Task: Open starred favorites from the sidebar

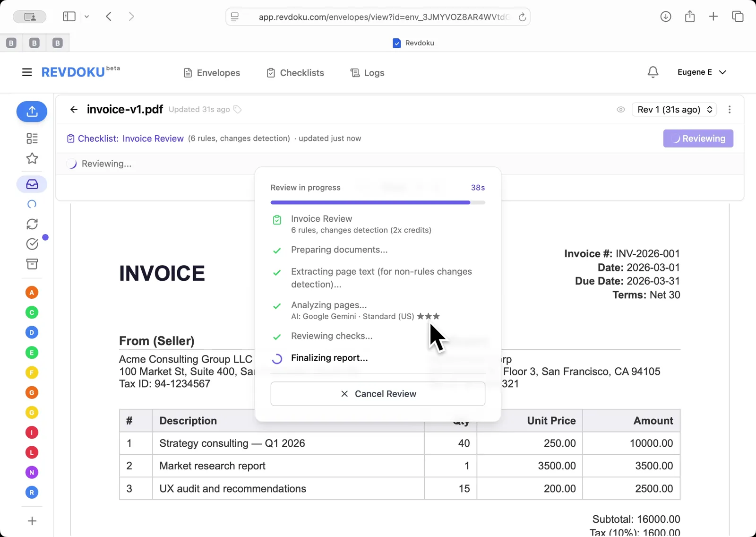Action: coord(32,159)
